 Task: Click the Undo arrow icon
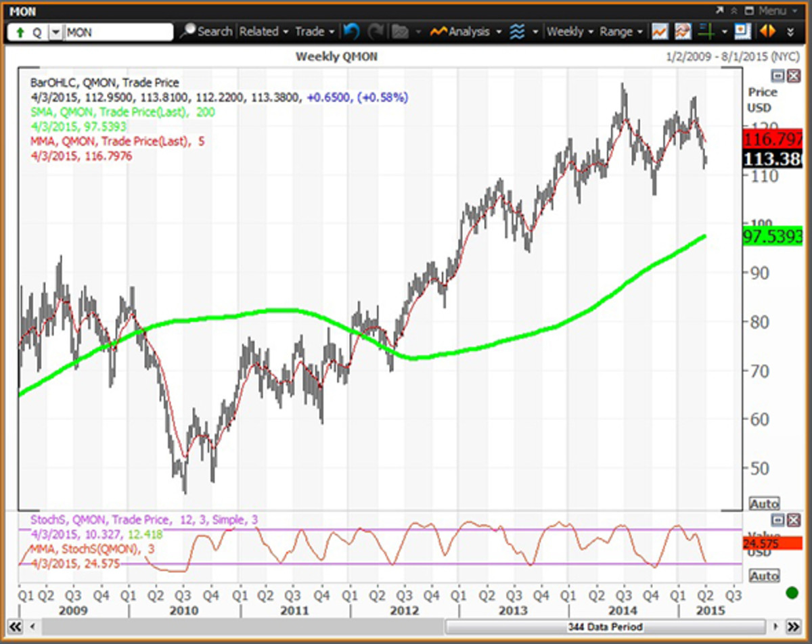[x=350, y=31]
